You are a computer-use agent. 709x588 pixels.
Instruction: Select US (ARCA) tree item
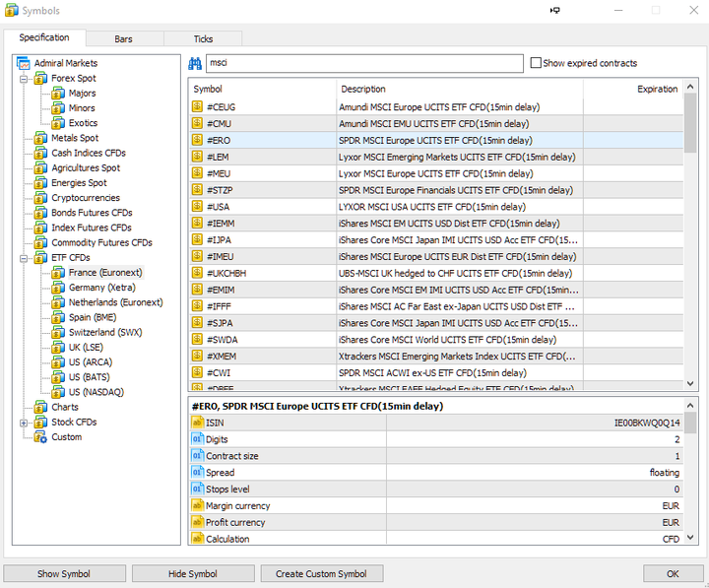(x=91, y=362)
